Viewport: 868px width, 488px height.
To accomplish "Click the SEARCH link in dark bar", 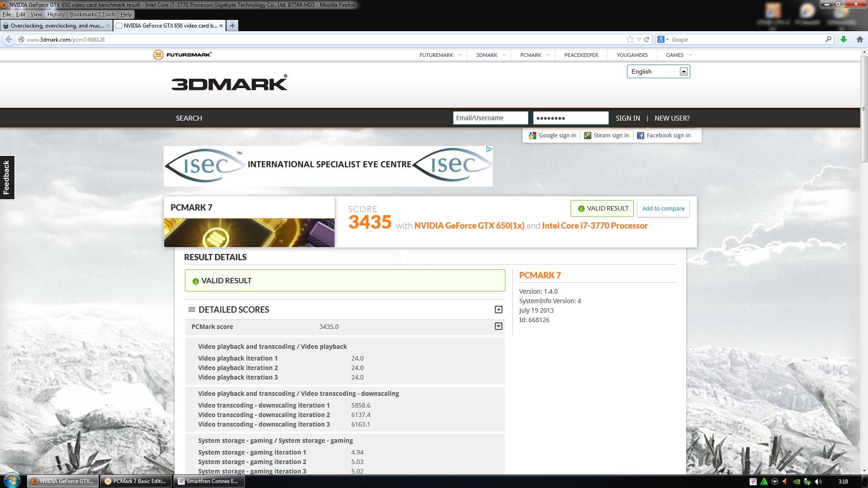I will (x=189, y=118).
